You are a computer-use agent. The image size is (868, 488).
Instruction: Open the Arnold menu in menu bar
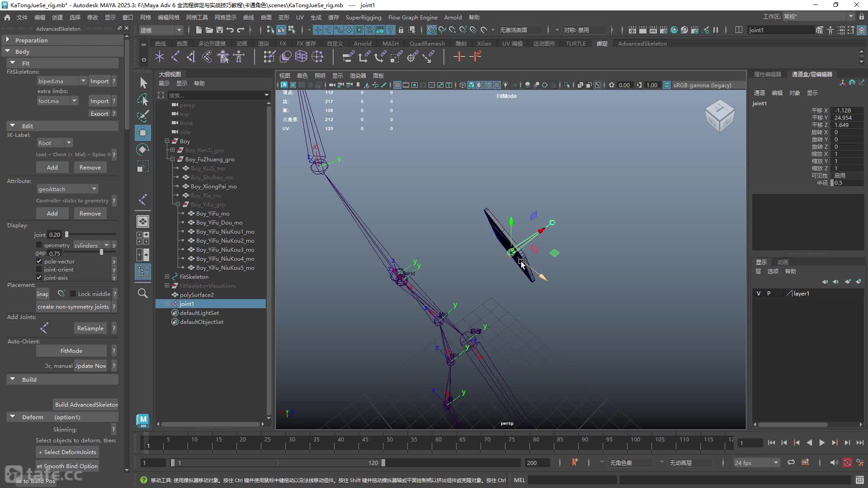tap(453, 17)
